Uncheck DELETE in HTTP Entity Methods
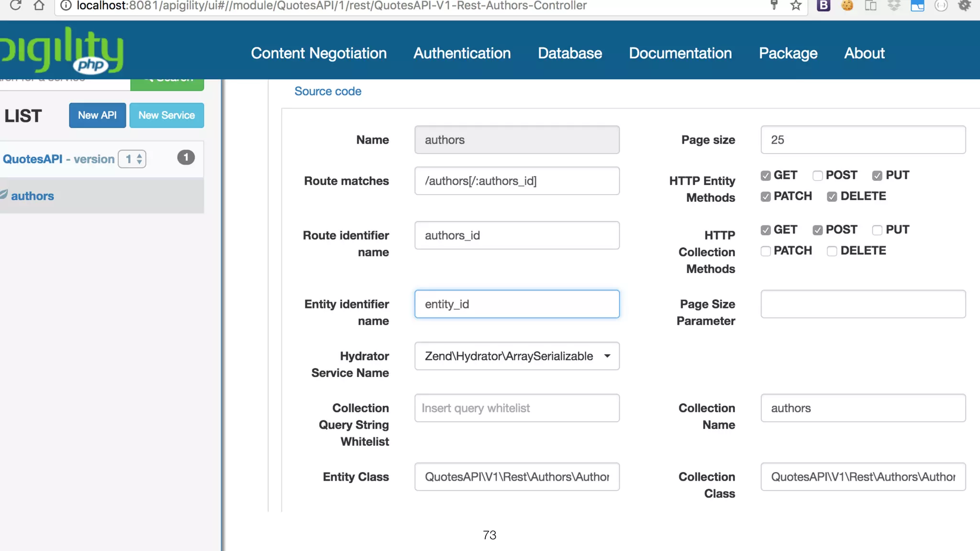The width and height of the screenshot is (980, 551). (x=832, y=197)
